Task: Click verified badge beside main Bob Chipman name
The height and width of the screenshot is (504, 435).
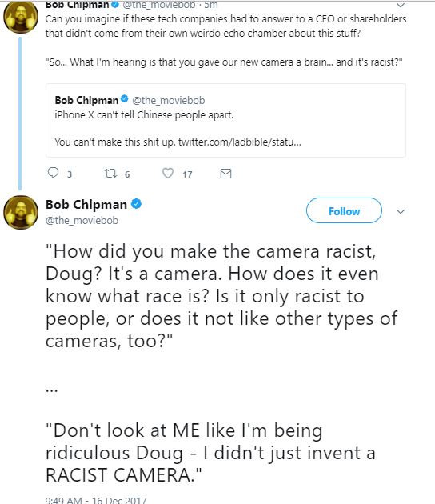Action: pos(137,204)
